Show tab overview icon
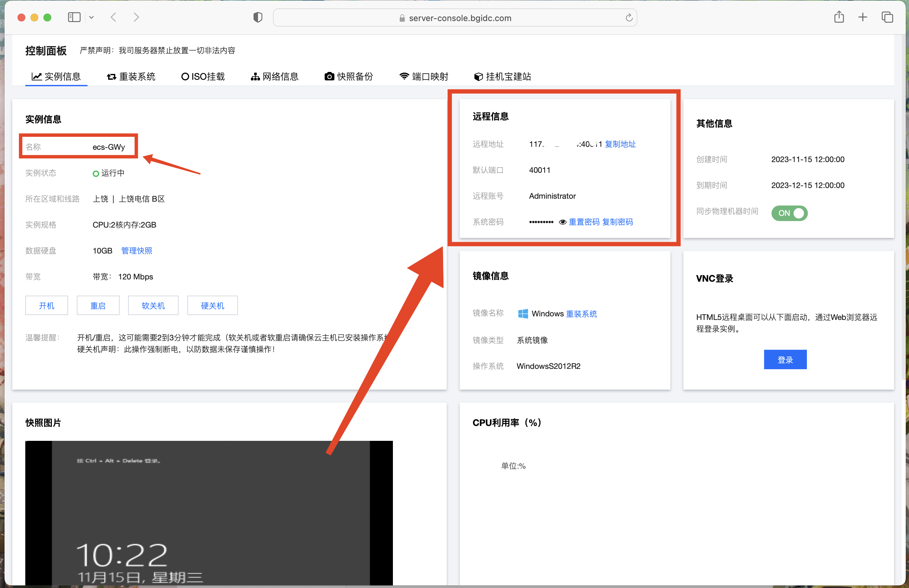The image size is (909, 588). 887,17
